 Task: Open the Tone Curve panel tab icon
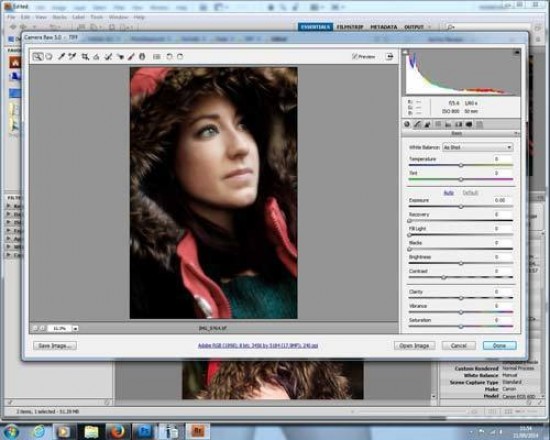pos(417,124)
